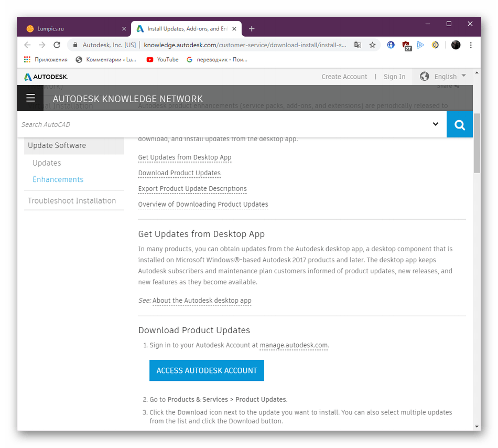Expand the search product dropdown chevron
498x448 pixels.
tap(435, 124)
